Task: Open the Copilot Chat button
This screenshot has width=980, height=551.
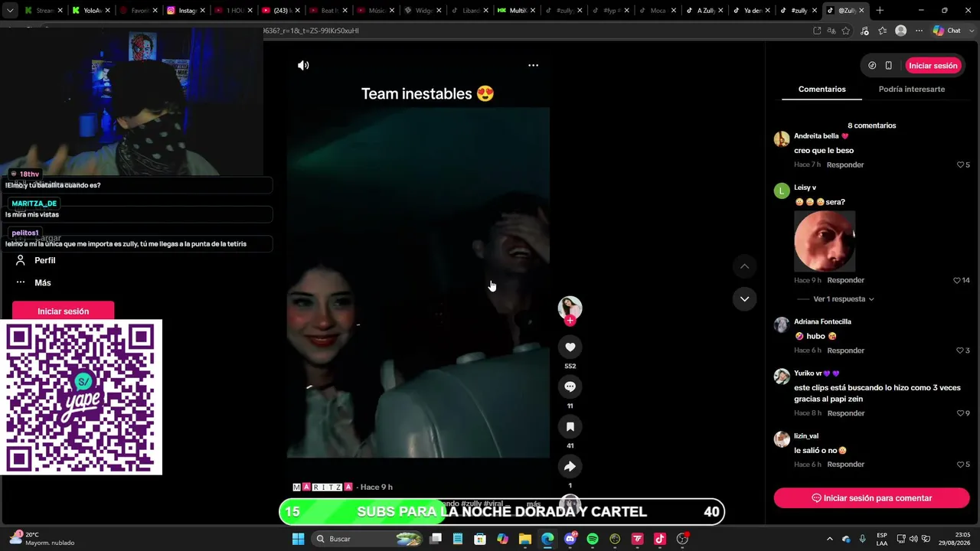Action: point(947,31)
